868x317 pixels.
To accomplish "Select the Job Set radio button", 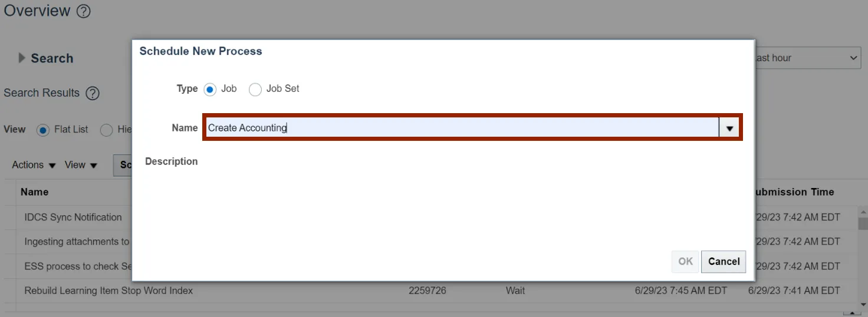I will (255, 90).
